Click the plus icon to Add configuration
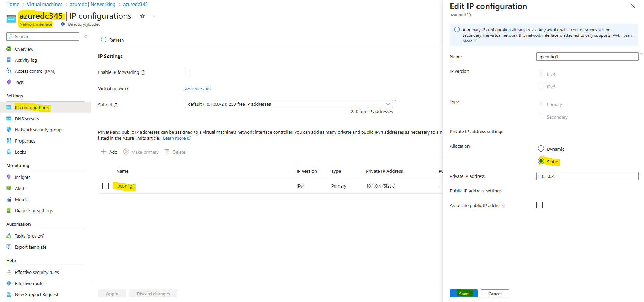 104,152
